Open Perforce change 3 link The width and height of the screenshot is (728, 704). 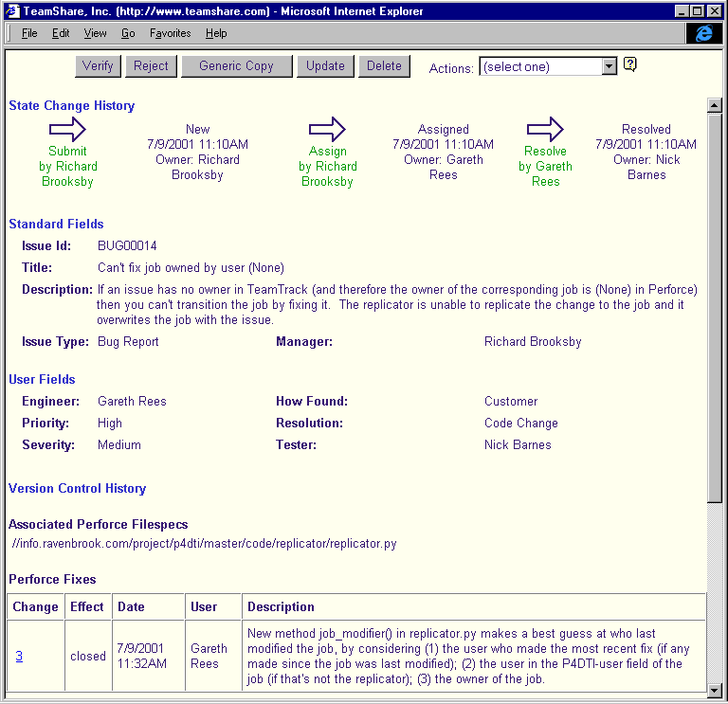20,657
